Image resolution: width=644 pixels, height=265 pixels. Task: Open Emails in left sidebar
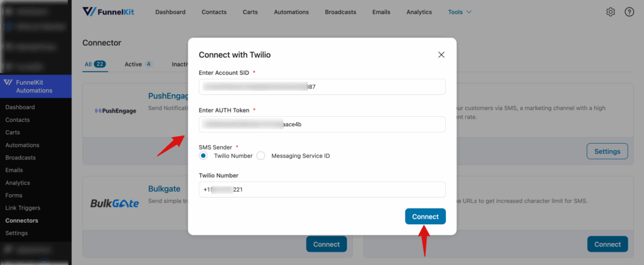coord(14,170)
